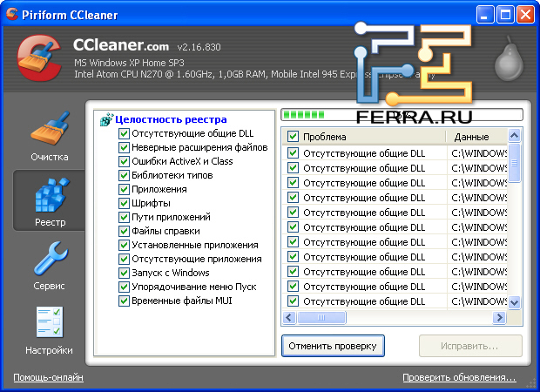Screen dimensions: 540x392
Task: Sort by the Проблема column header
Action: [370, 137]
